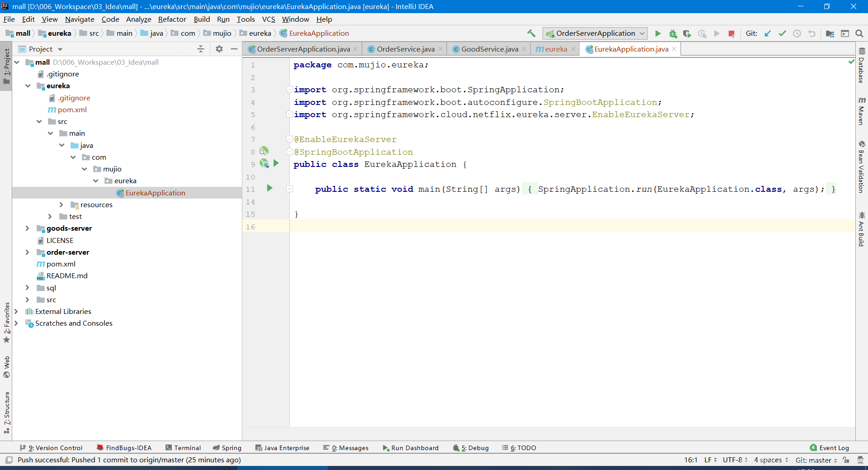Expand the resources folder
This screenshot has height=470, width=868.
tap(61, 204)
